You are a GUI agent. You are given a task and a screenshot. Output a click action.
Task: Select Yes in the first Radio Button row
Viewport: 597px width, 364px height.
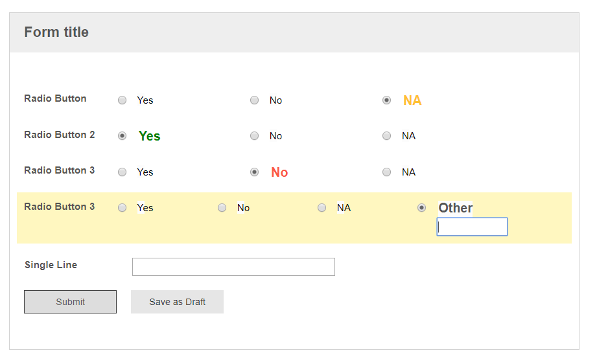coord(123,100)
